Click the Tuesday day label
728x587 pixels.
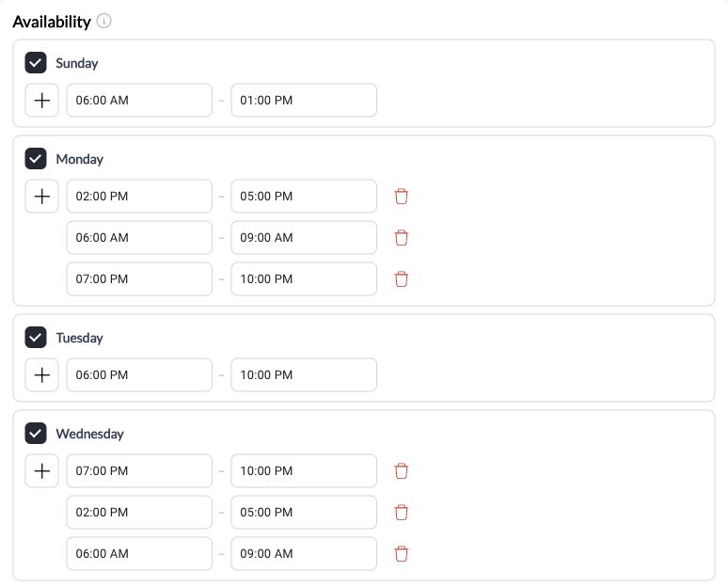[x=79, y=338]
